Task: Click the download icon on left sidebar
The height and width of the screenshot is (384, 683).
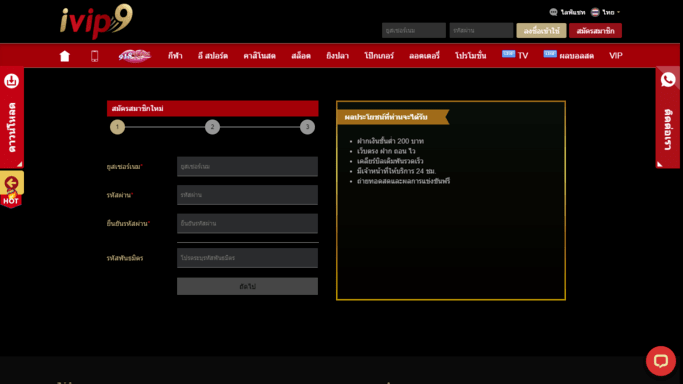Action: [x=11, y=81]
